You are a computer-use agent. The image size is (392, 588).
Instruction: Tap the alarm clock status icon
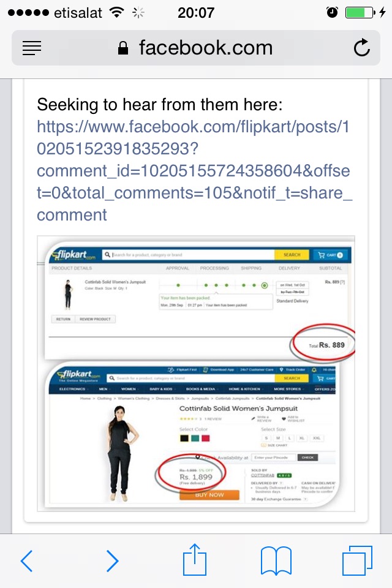332,13
